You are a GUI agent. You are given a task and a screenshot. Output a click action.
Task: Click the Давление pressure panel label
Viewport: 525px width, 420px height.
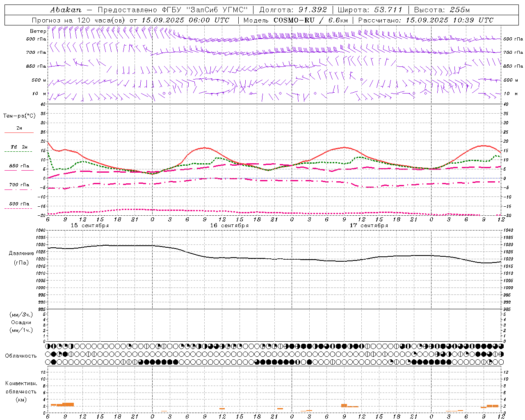tap(21, 253)
